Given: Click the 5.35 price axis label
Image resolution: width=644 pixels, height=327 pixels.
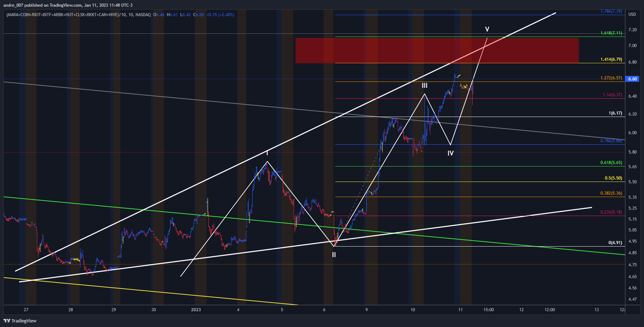Looking at the screenshot, I should 632,197.
